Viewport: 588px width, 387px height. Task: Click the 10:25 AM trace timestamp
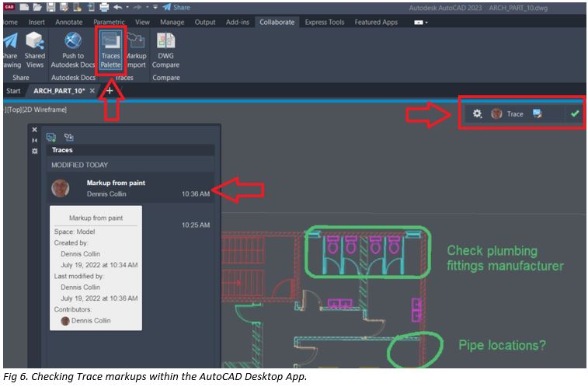(196, 225)
